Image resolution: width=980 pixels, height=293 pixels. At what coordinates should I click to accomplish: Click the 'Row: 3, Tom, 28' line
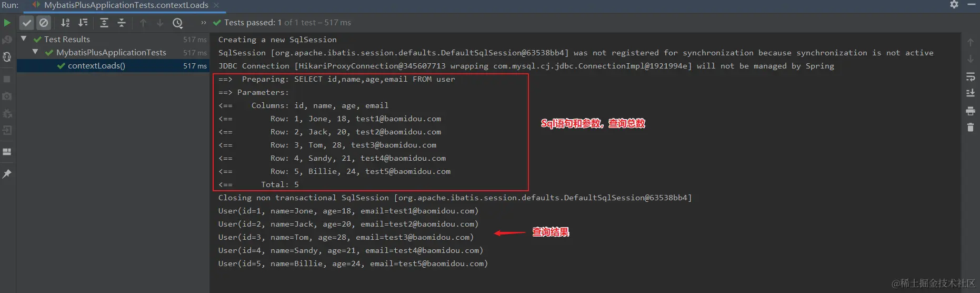327,145
